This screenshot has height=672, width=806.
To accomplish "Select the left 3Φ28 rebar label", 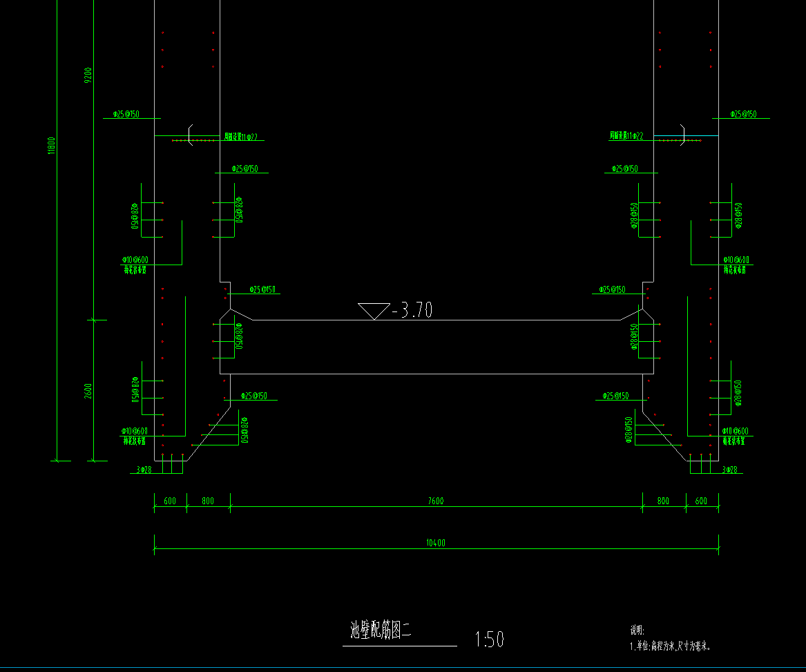I will (144, 470).
